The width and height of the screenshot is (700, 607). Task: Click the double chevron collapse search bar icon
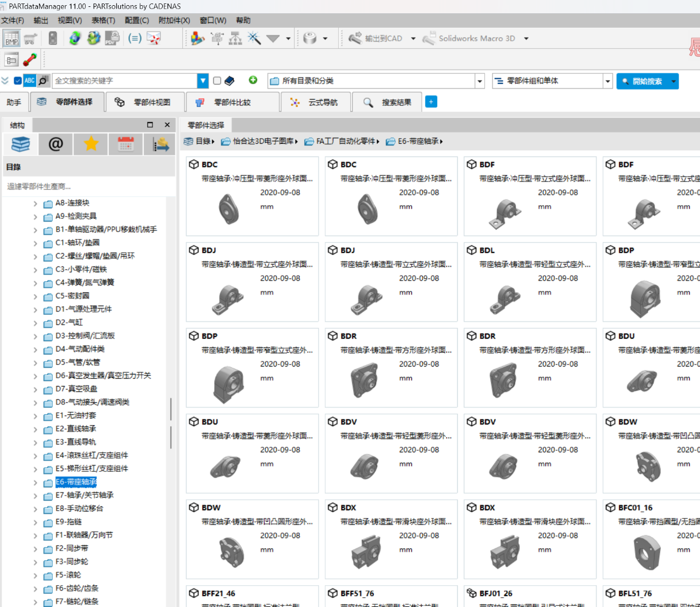[5, 81]
